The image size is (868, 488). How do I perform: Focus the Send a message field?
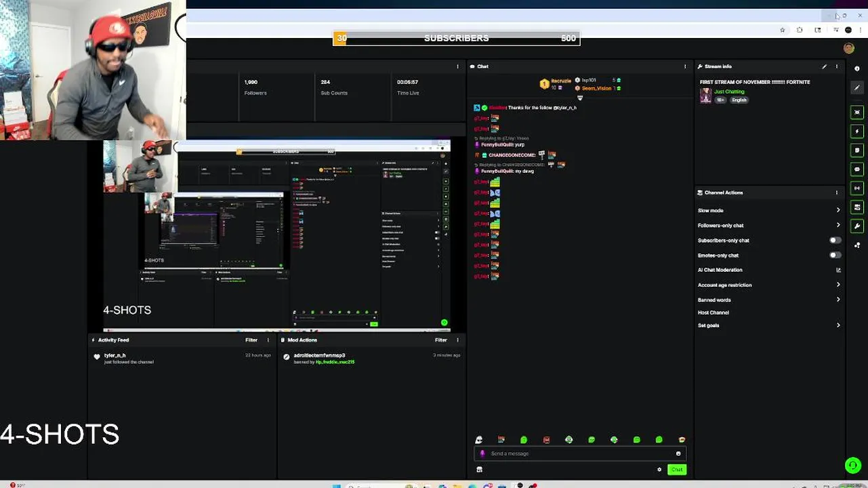coord(579,453)
